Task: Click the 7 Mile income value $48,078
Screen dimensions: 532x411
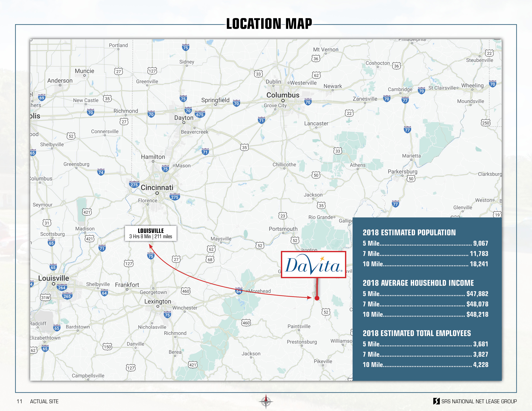Action: (x=477, y=304)
